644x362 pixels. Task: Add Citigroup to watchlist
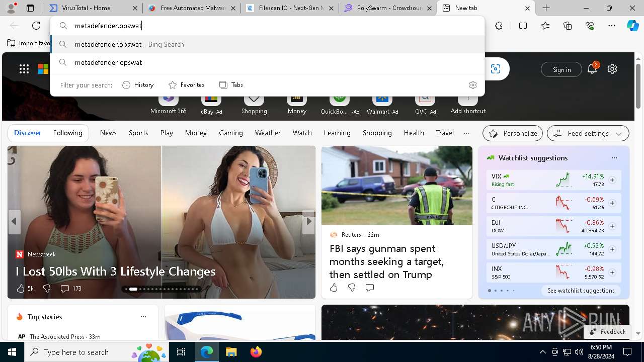click(x=612, y=203)
